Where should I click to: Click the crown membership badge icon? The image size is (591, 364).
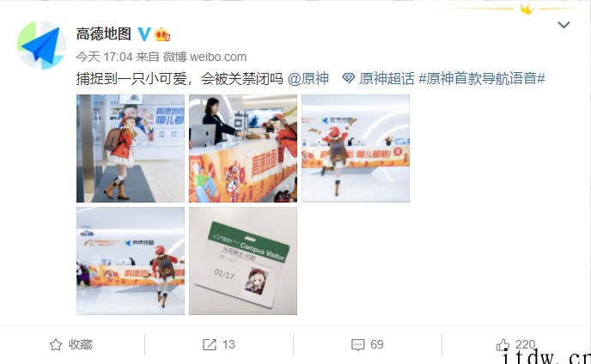point(162,34)
